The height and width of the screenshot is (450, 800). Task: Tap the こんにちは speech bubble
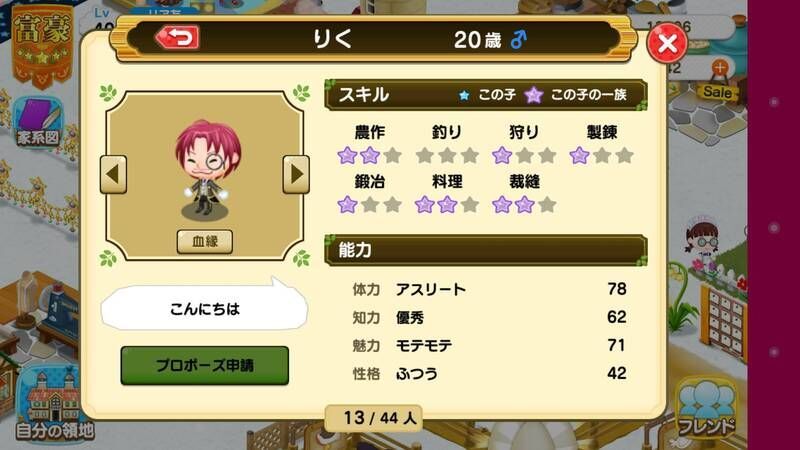click(205, 307)
